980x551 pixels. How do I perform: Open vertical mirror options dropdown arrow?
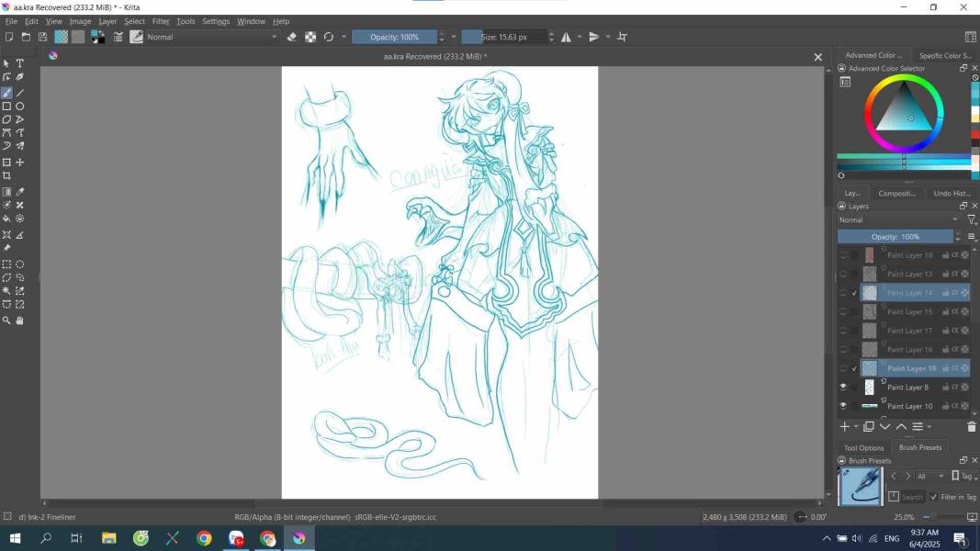coord(607,37)
